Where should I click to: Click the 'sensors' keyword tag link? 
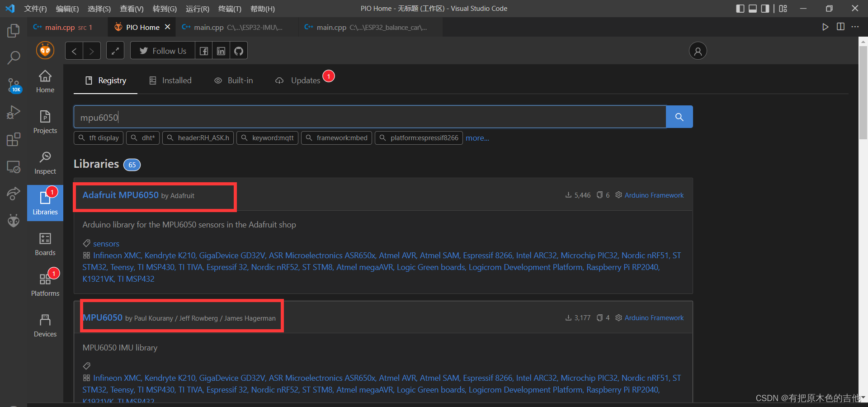tap(106, 244)
